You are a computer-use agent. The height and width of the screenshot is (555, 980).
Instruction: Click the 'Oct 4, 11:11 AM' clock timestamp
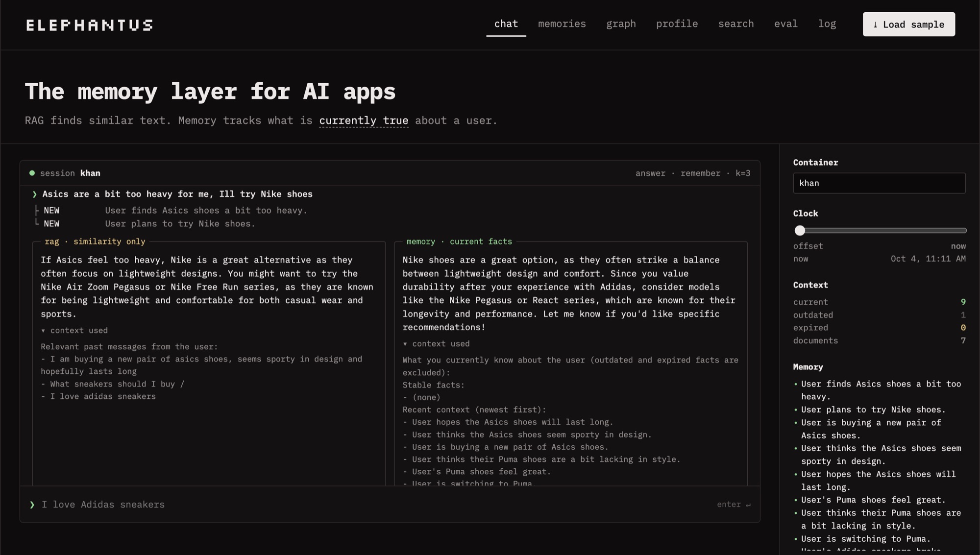[928, 259]
